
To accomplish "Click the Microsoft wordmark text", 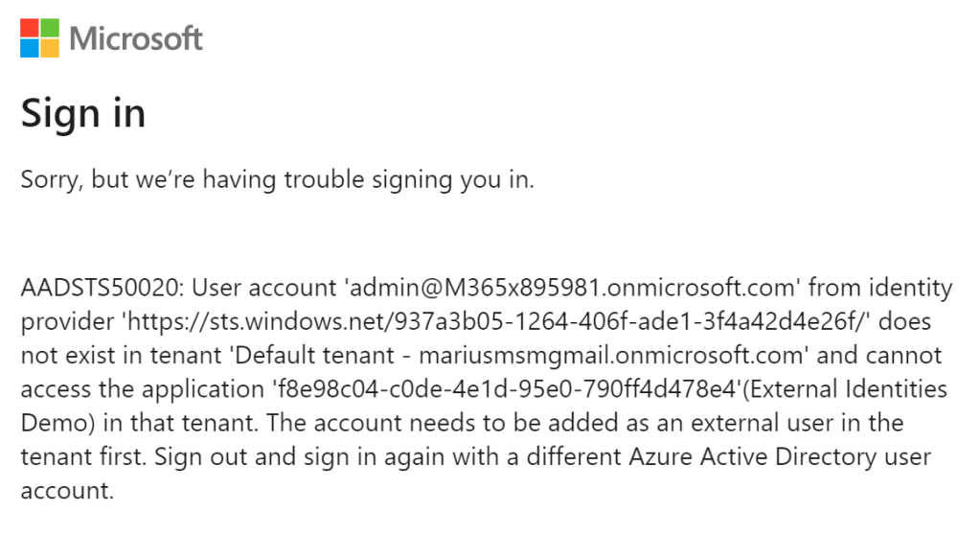I will tap(136, 39).
